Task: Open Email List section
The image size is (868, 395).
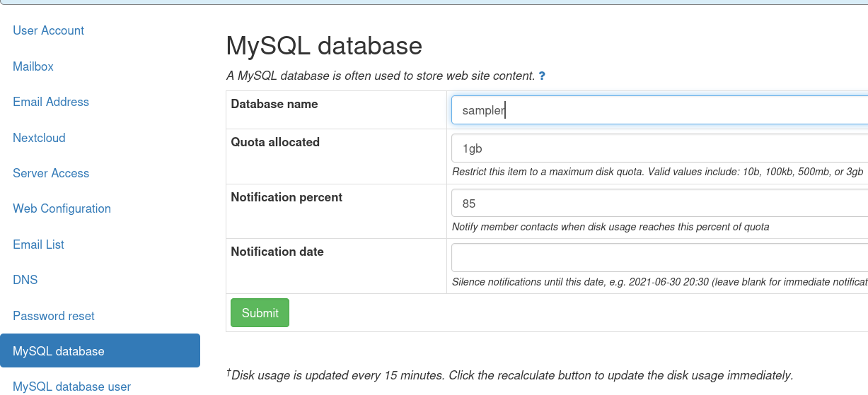Action: (38, 244)
